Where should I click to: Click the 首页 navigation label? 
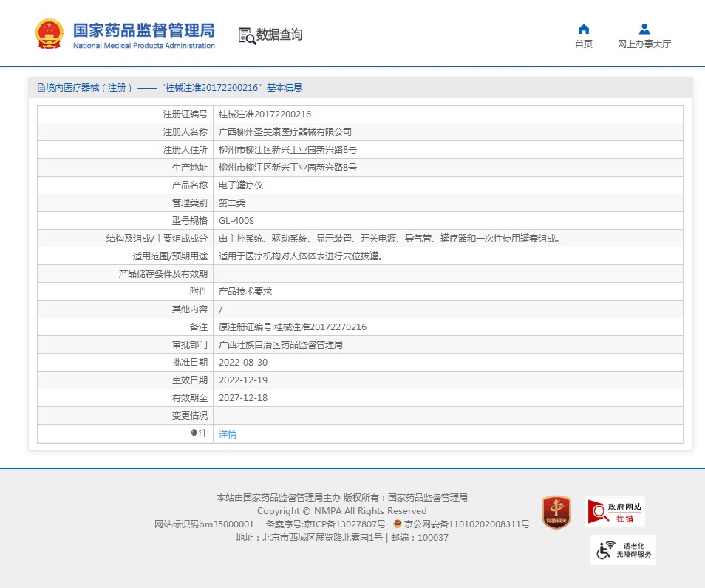[583, 44]
